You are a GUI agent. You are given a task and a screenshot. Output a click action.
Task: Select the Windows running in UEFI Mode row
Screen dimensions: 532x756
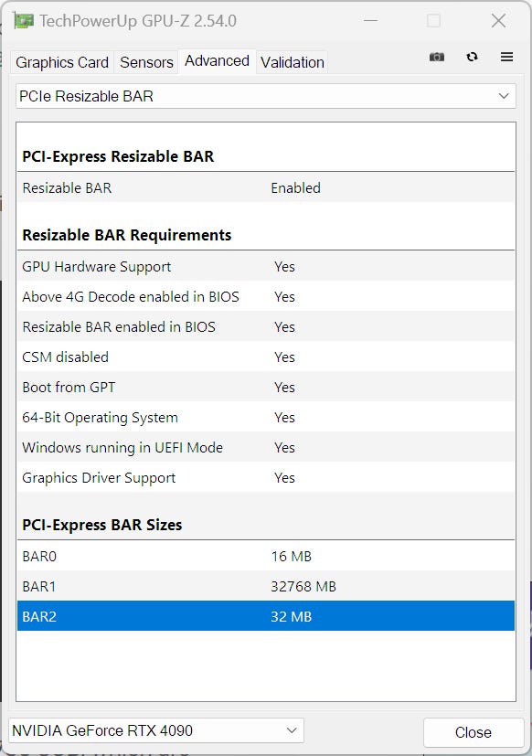click(266, 447)
